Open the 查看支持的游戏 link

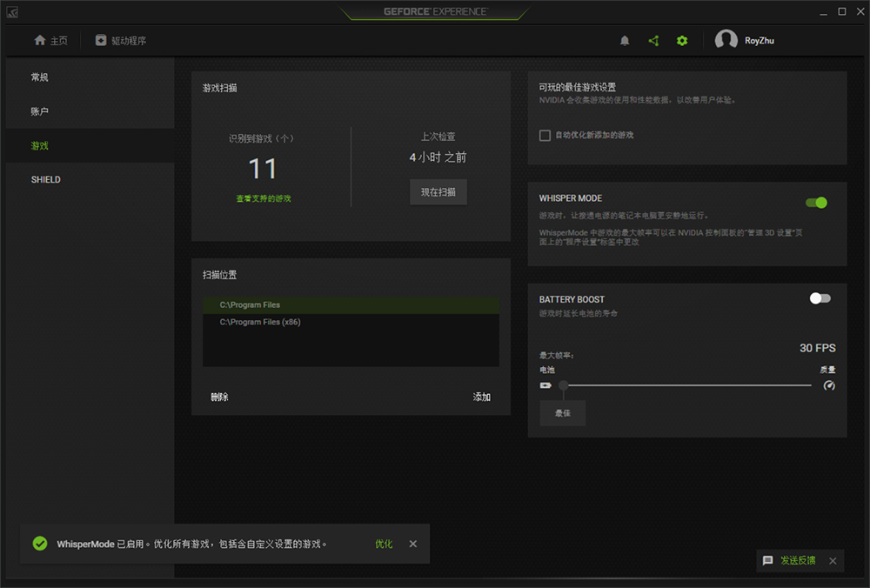click(264, 198)
